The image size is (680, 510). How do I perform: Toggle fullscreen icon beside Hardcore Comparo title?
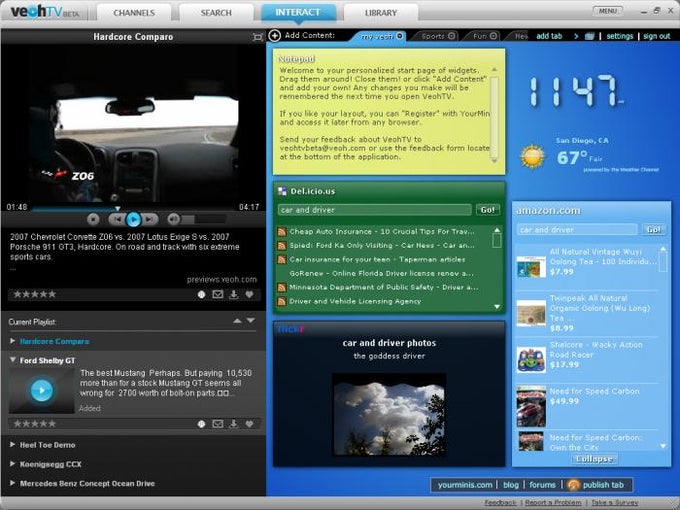[258, 37]
